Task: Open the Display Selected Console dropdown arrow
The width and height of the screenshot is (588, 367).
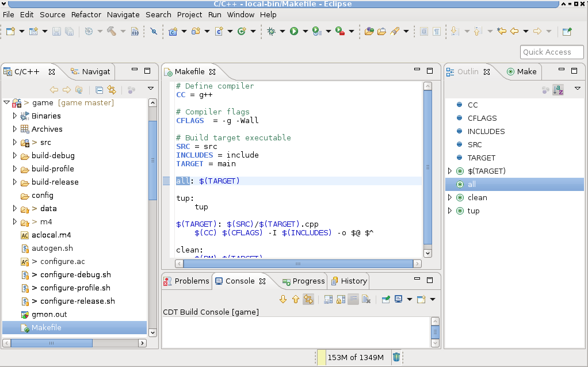Action: (410, 299)
